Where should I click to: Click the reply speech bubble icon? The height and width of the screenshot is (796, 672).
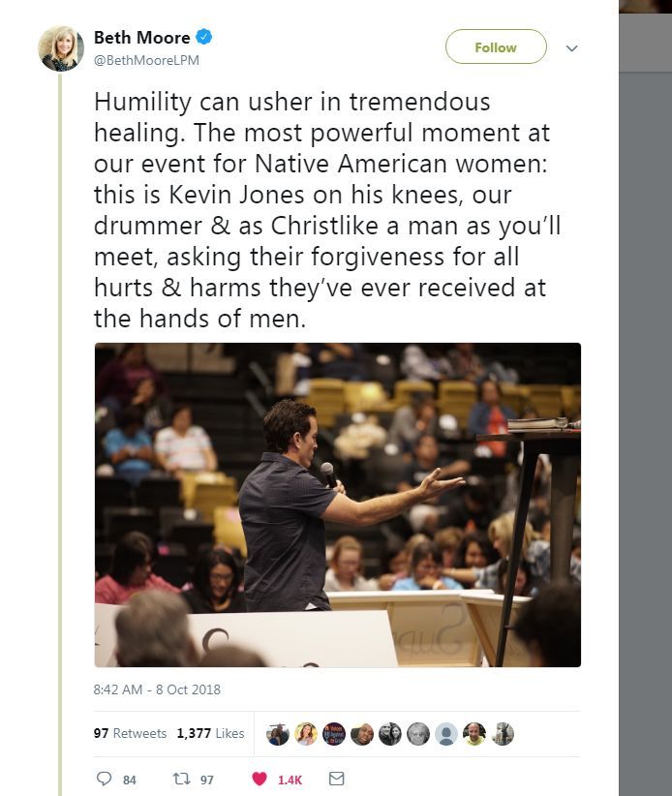click(104, 779)
